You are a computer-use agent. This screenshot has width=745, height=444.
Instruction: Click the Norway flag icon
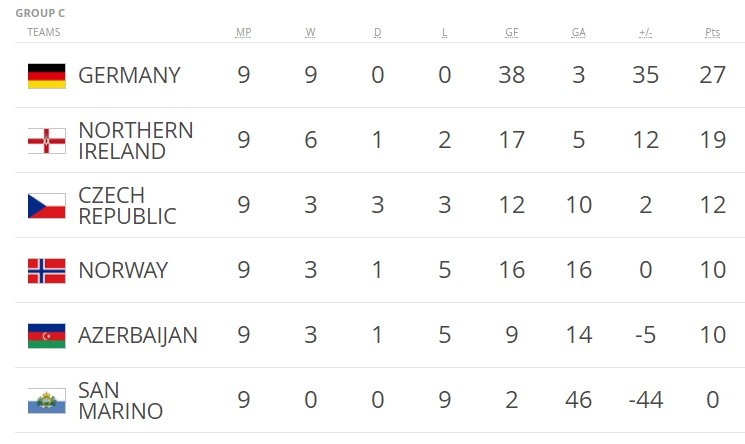coord(46,271)
